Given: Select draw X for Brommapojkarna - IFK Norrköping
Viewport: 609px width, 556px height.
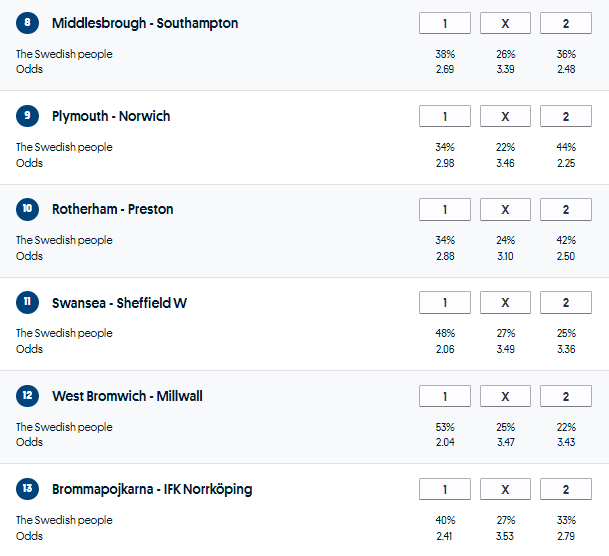Looking at the screenshot, I should click(505, 489).
